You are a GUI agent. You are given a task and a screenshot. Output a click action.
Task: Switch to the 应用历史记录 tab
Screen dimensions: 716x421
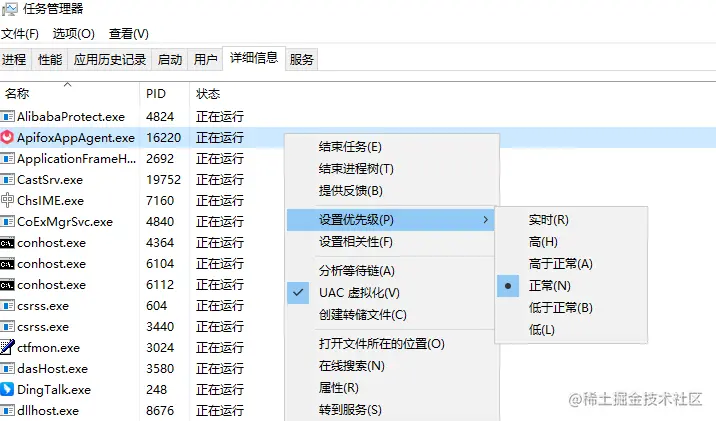(x=110, y=59)
